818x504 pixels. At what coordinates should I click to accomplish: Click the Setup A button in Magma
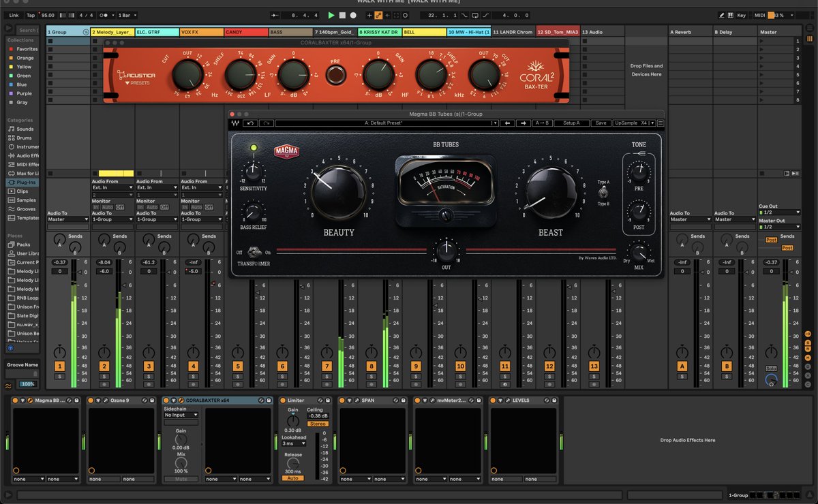571,123
